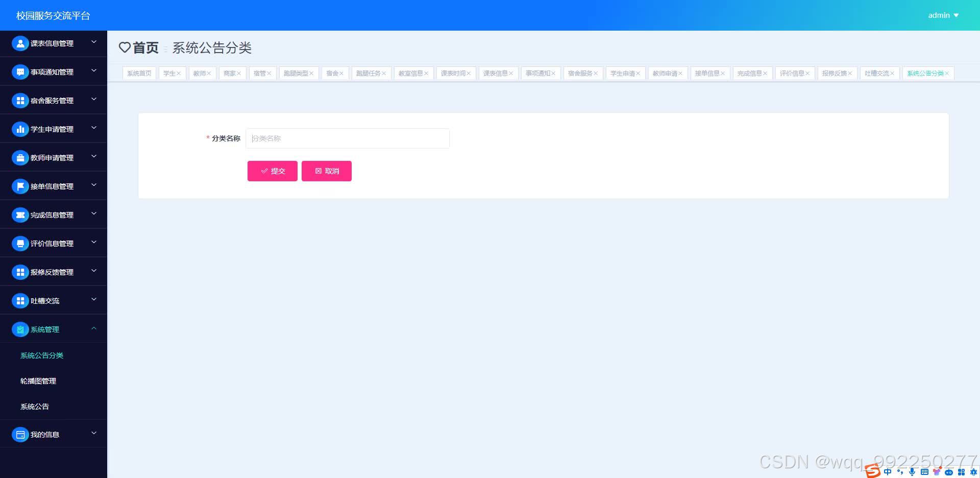980x478 pixels.
Task: Click the Sogou gamepad icon
Action: (x=949, y=472)
